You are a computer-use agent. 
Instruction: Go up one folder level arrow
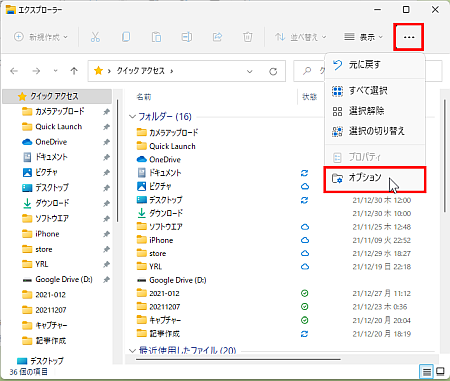coord(74,71)
